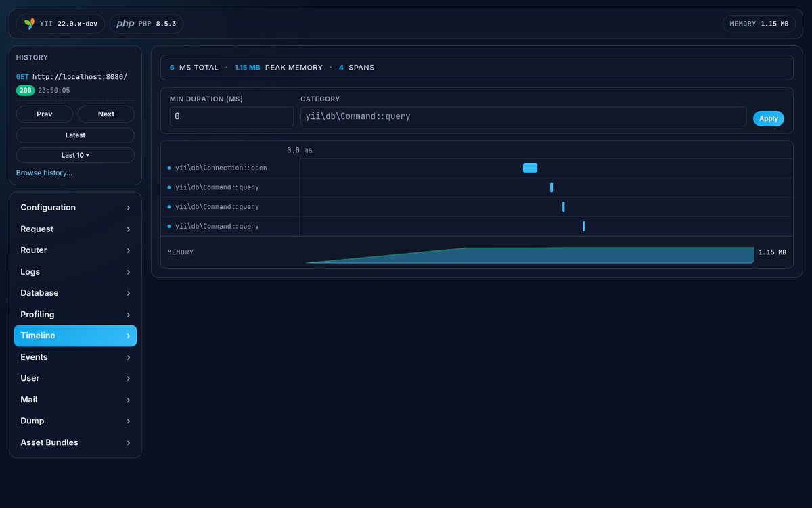Click the third Command::query span bar
This screenshot has height=508, width=812.
(x=583, y=226)
